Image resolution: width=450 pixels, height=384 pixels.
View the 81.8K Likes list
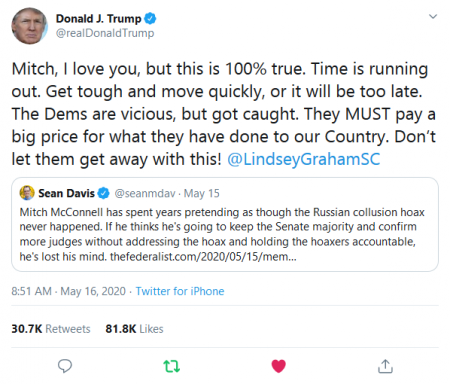pyautogui.click(x=134, y=329)
